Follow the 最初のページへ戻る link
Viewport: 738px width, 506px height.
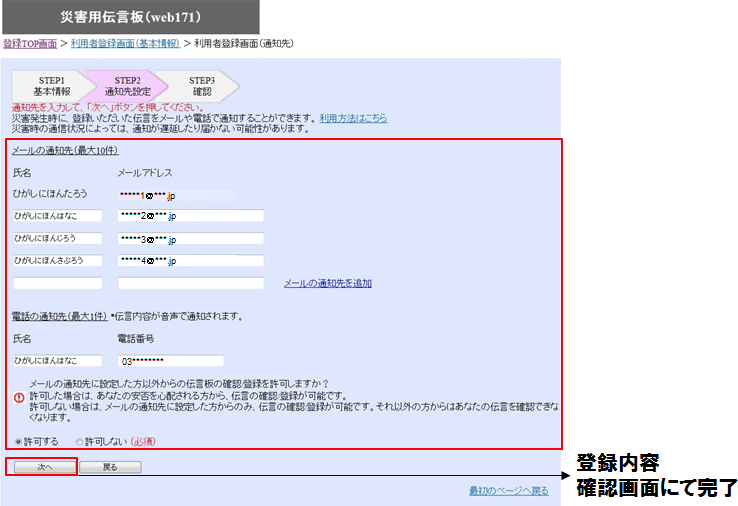508,491
